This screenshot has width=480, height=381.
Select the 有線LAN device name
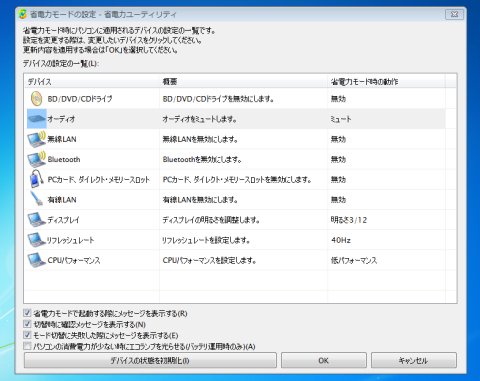[62, 200]
